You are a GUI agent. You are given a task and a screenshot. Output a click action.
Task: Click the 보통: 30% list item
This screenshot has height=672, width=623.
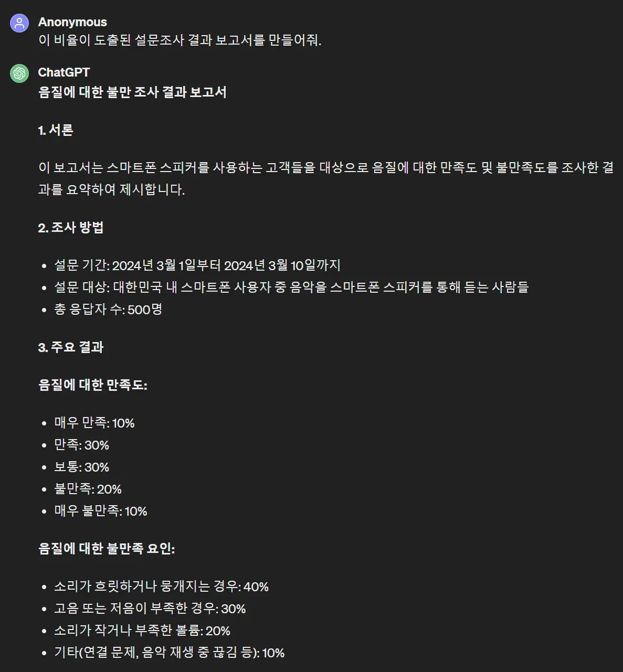point(82,467)
